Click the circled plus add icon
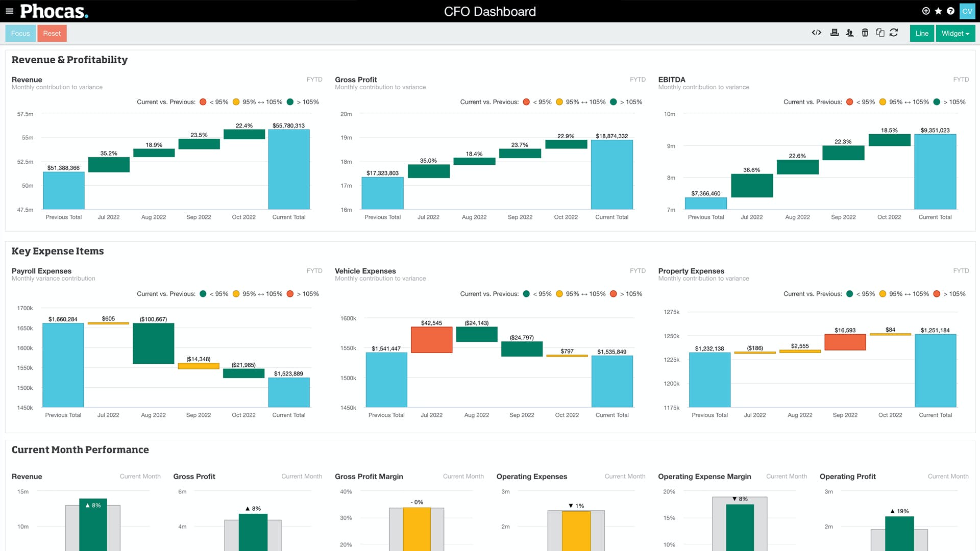Screen dimensions: 980x551 pos(926,11)
